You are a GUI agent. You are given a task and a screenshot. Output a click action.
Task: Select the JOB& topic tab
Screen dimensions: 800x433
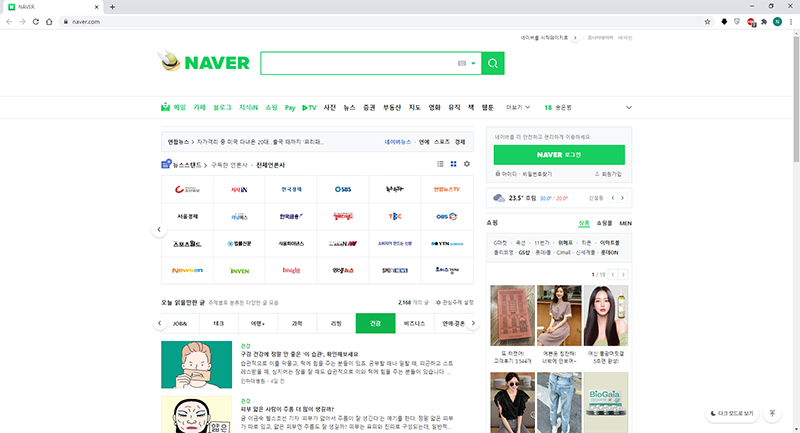click(180, 323)
